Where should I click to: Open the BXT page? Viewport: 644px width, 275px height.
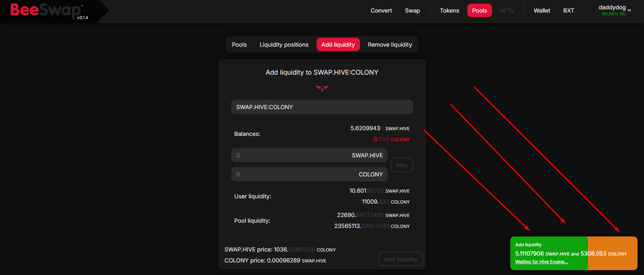[568, 11]
